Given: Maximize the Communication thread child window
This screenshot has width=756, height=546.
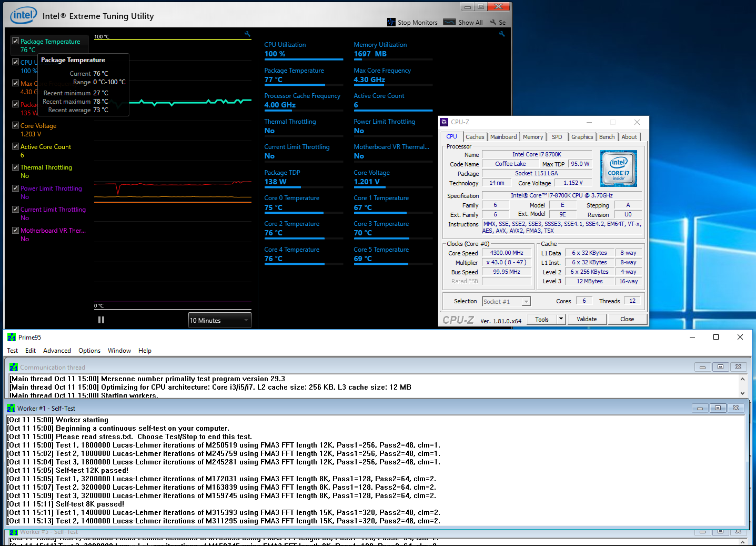Looking at the screenshot, I should (x=720, y=367).
